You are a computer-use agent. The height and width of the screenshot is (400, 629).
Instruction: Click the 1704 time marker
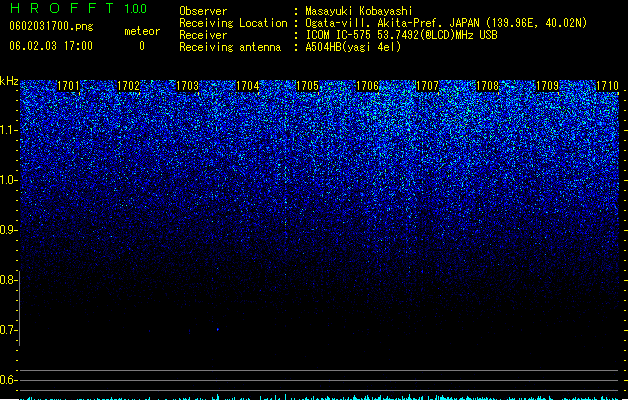(248, 86)
